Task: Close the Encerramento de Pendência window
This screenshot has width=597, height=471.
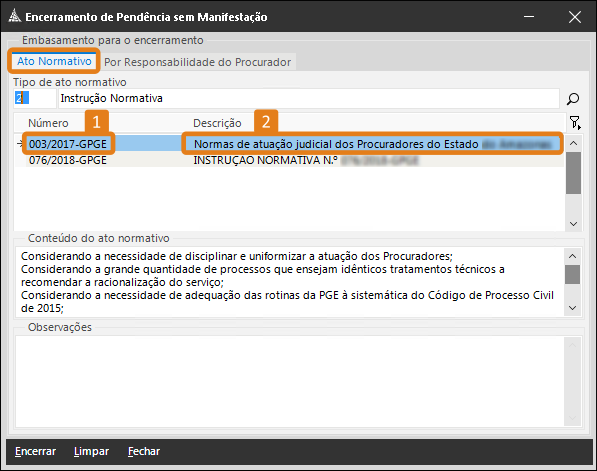Action: pyautogui.click(x=575, y=17)
